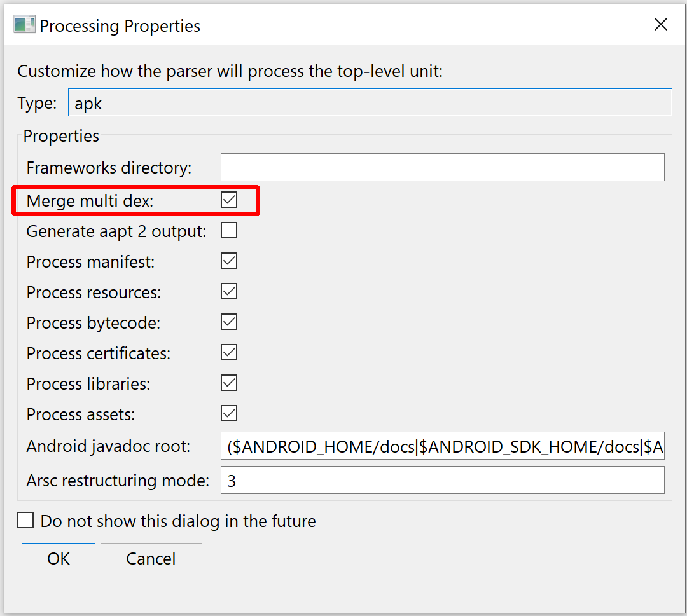The height and width of the screenshot is (616, 687).
Task: Disable Process assets checkbox
Action: pyautogui.click(x=229, y=413)
